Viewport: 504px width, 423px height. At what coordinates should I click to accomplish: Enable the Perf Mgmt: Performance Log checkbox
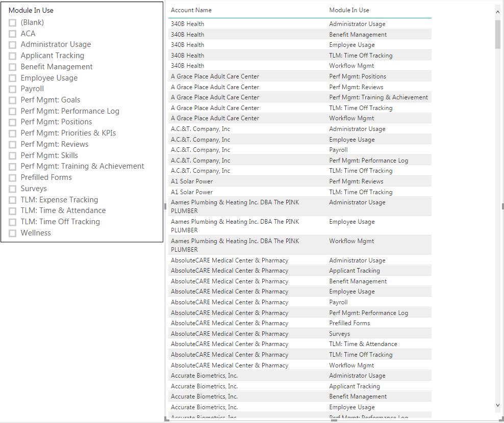[13, 111]
